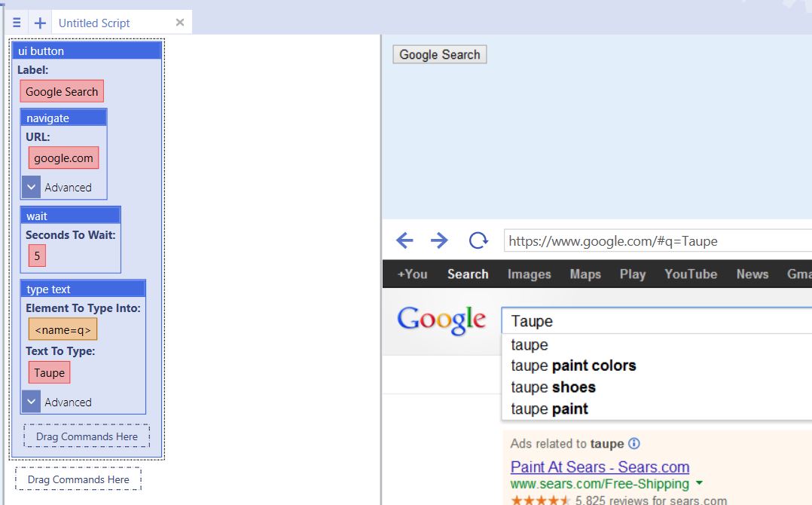Open the green dropdown arrow beside the sears.com URL

pos(699,482)
